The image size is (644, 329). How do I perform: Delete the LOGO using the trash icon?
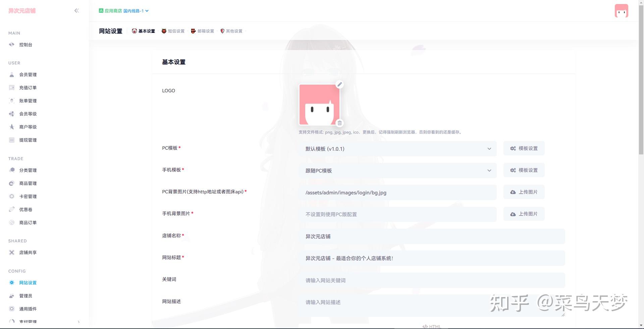coord(340,123)
